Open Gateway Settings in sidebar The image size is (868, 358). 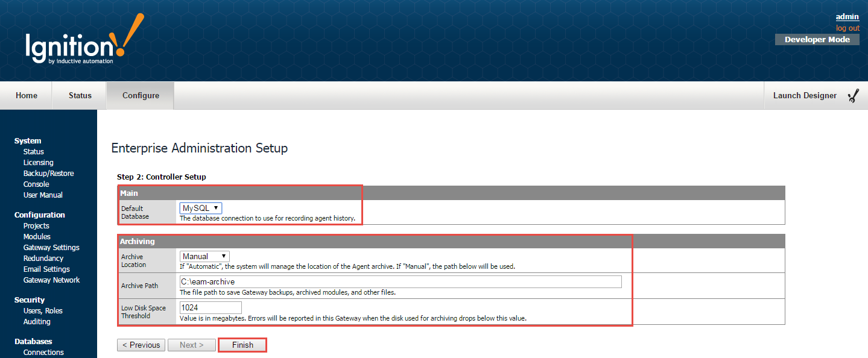pyautogui.click(x=51, y=247)
